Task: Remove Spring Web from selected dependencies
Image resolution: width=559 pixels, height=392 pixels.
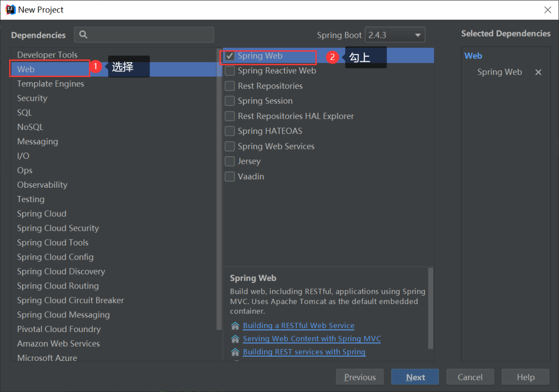Action: (x=538, y=72)
